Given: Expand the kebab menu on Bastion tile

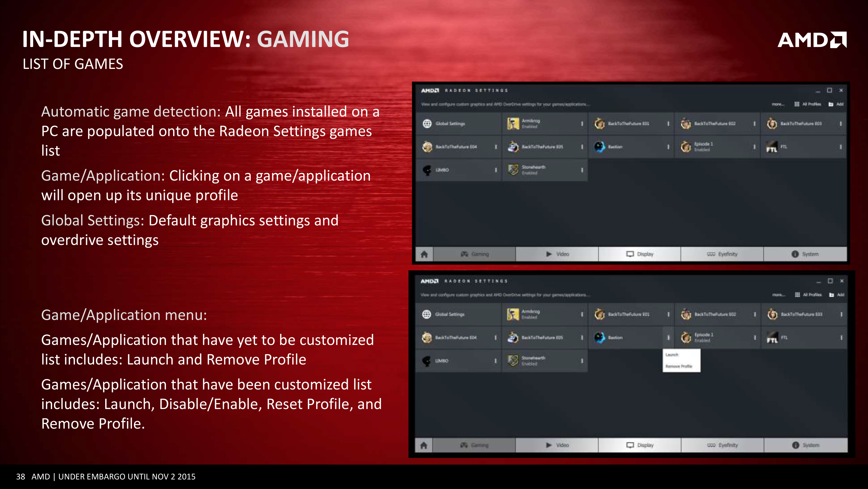Looking at the screenshot, I should coord(669,146).
